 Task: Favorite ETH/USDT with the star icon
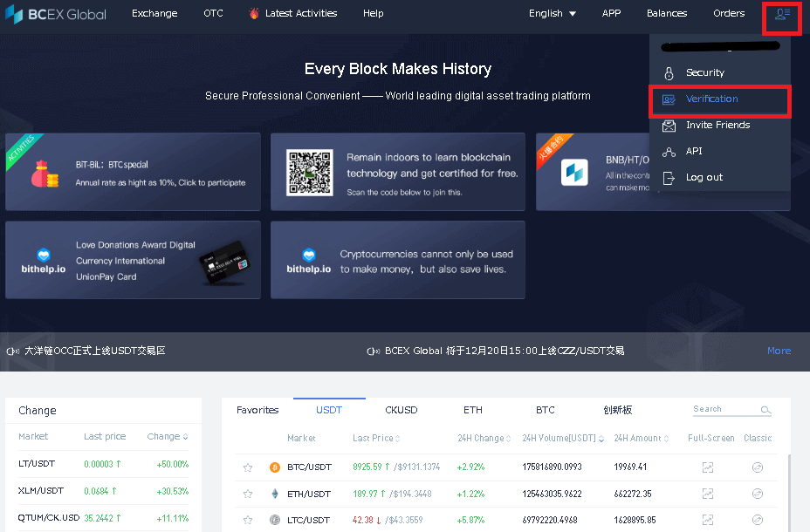(x=248, y=494)
